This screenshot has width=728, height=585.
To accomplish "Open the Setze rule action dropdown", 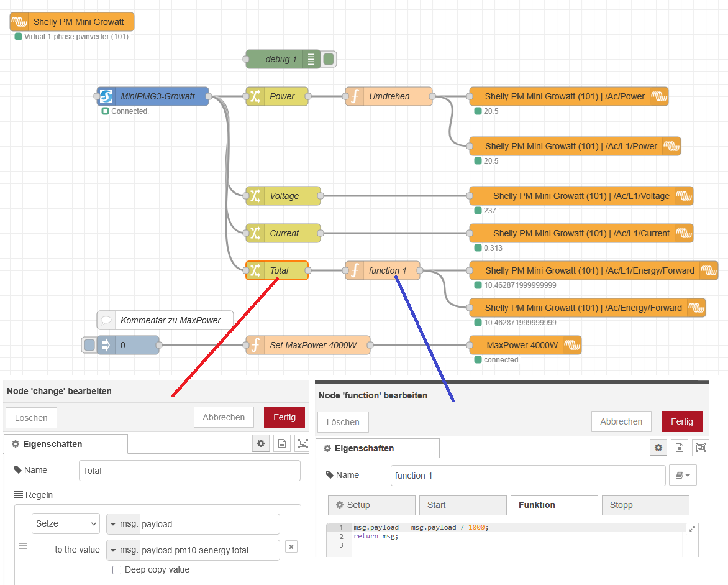I will (x=66, y=523).
